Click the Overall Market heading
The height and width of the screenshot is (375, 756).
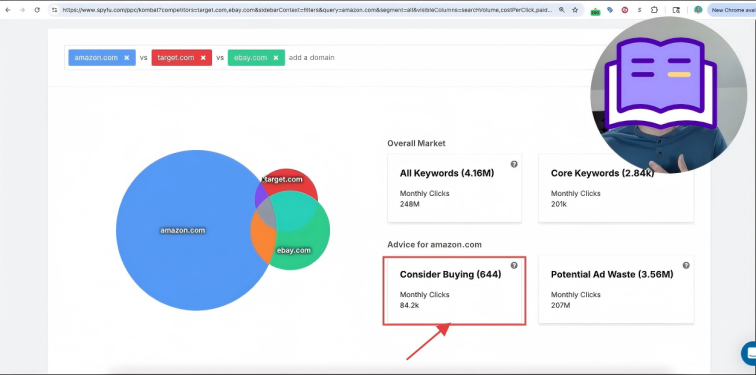click(416, 143)
